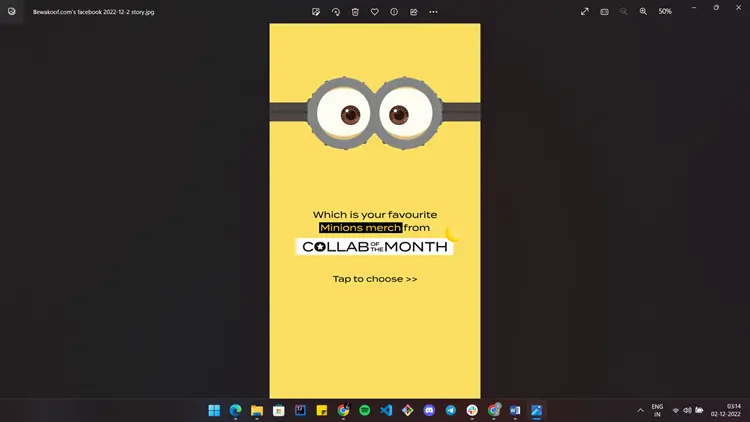Toggle zoom to fit / actual size

coord(604,12)
